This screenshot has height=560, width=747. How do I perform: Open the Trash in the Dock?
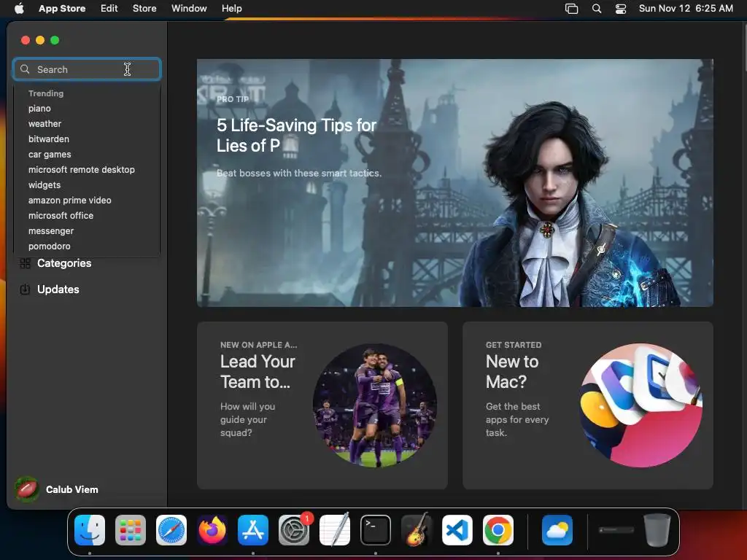point(657,530)
